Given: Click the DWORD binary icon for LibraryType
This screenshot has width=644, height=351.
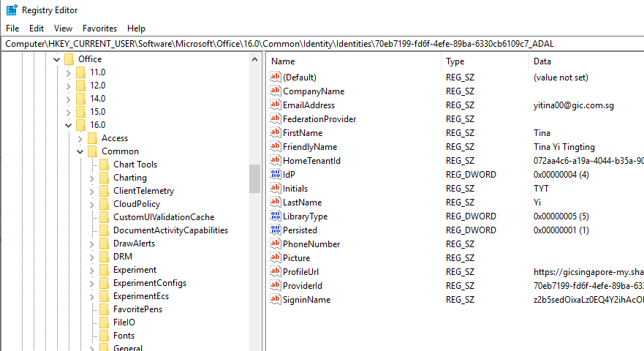Looking at the screenshot, I should pos(275,216).
